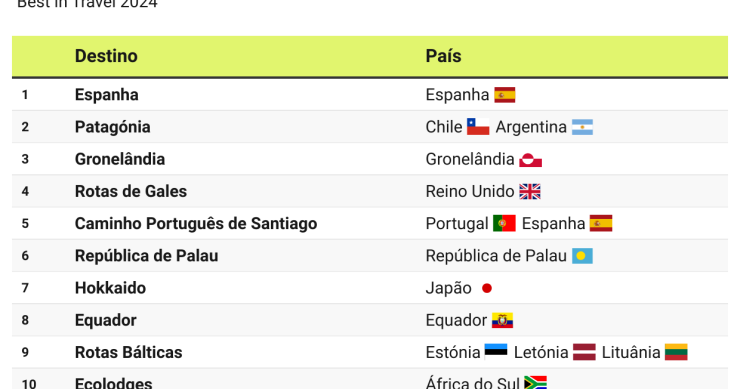Click the South Africa flag icon

[x=536, y=382]
